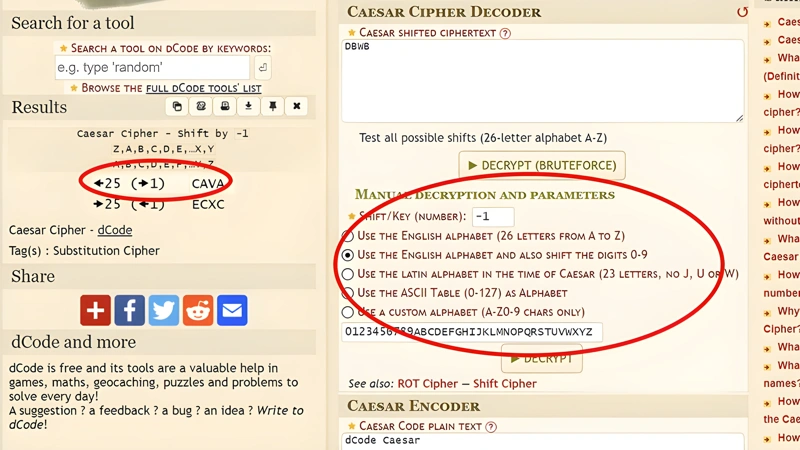This screenshot has height=450, width=800.
Task: Click the second results toolbar icon
Action: [201, 106]
